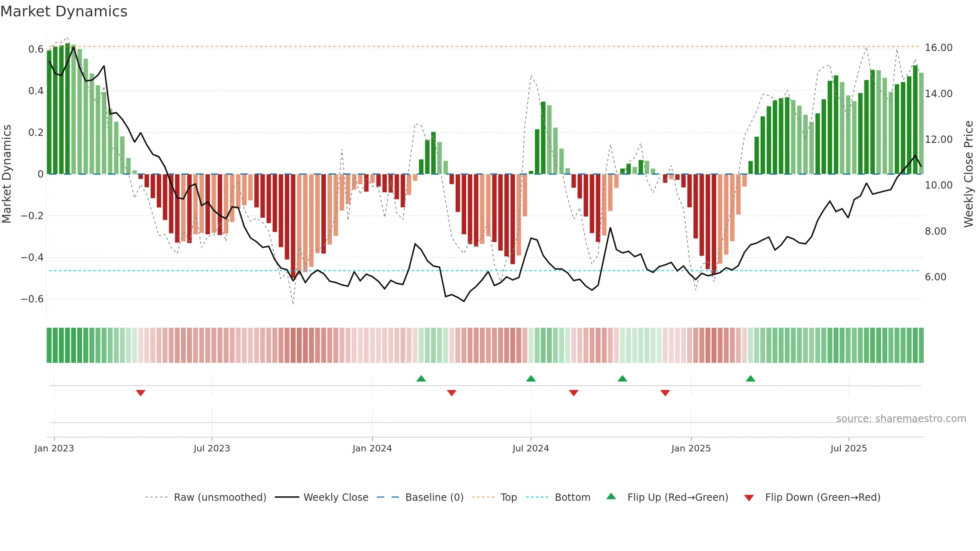
Task: Click the 0.2 left axis tick label
Action: pyautogui.click(x=36, y=133)
